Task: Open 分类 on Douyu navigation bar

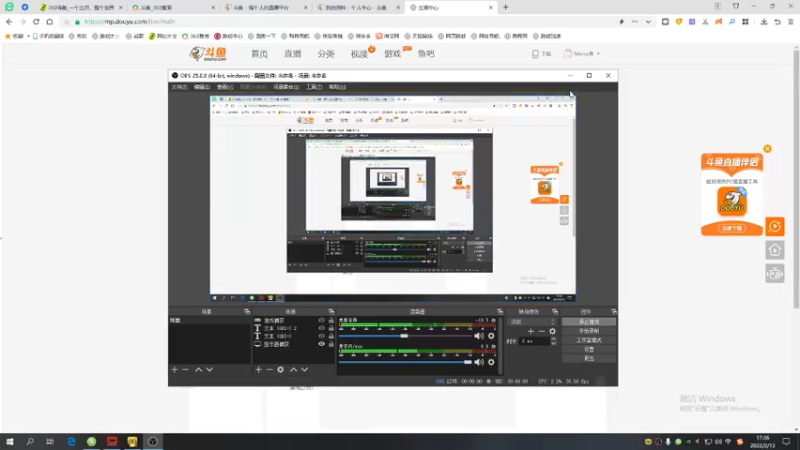Action: coord(326,54)
